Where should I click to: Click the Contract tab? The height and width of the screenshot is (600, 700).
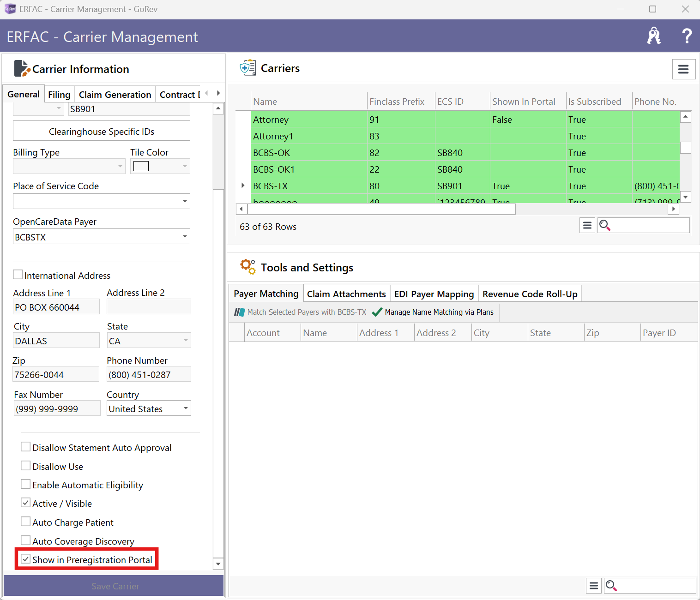pyautogui.click(x=178, y=95)
